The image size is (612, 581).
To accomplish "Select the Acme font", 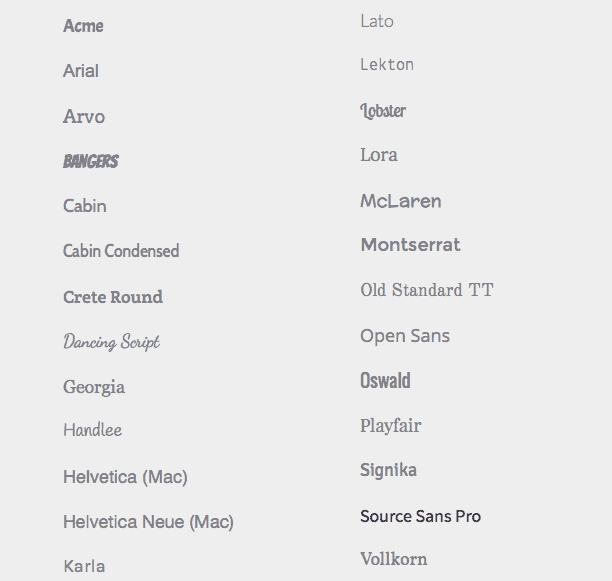I will click(83, 26).
